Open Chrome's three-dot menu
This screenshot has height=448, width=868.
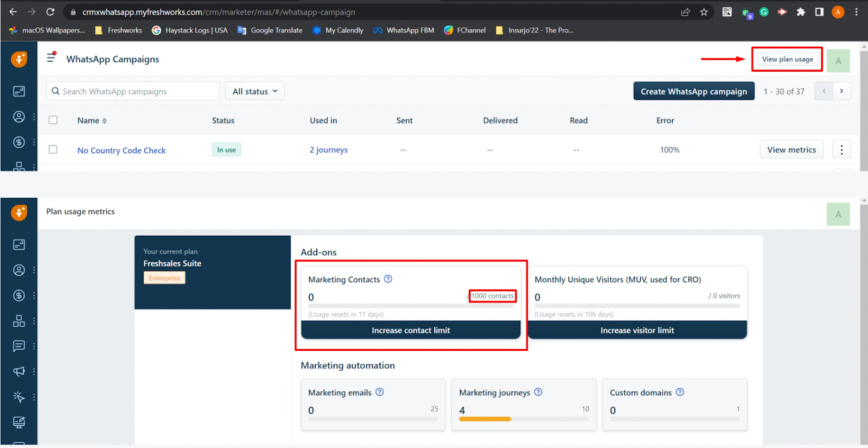pos(857,12)
